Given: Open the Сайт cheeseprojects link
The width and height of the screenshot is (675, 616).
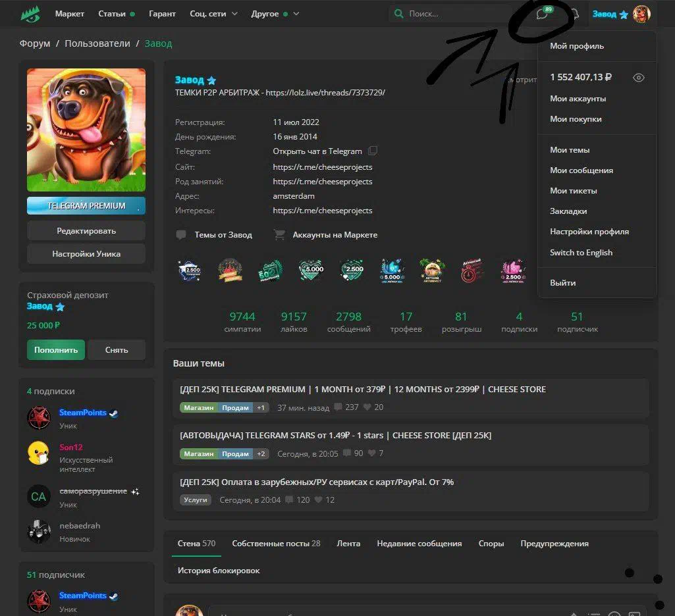Looking at the screenshot, I should pyautogui.click(x=323, y=167).
